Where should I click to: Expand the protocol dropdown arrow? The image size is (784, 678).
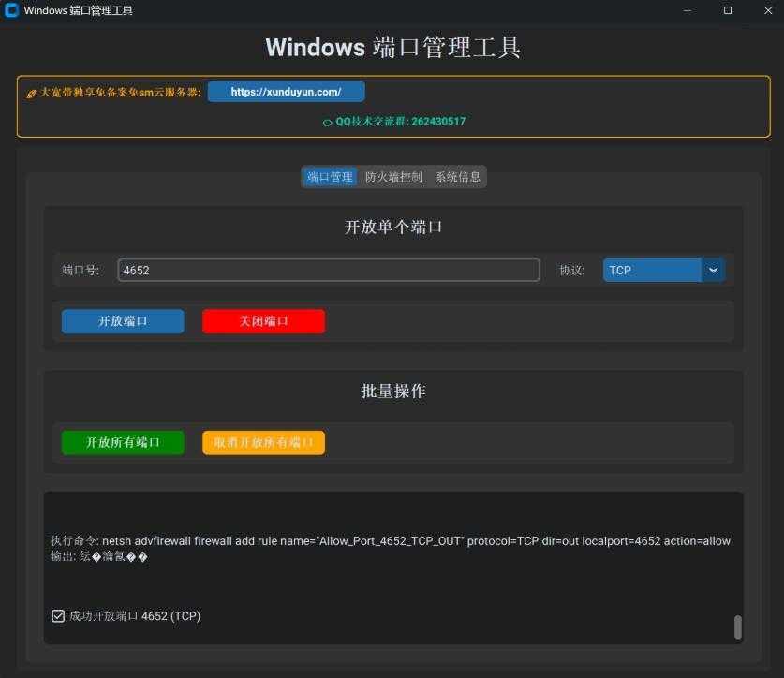point(713,270)
